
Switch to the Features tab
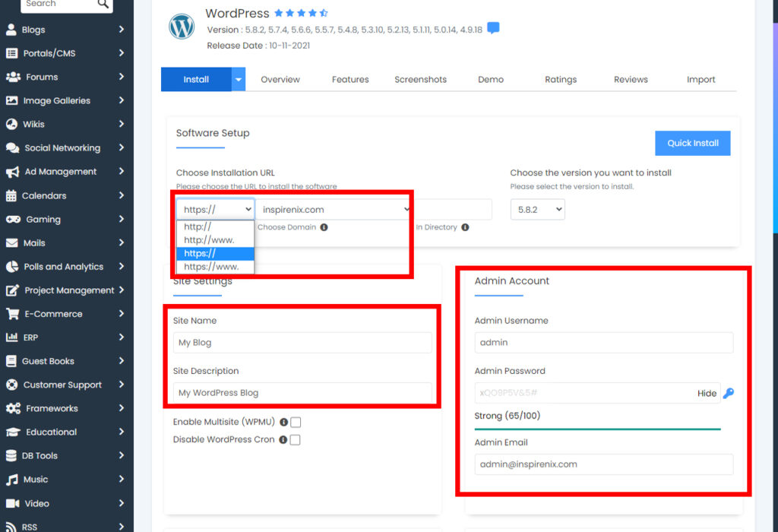[350, 79]
